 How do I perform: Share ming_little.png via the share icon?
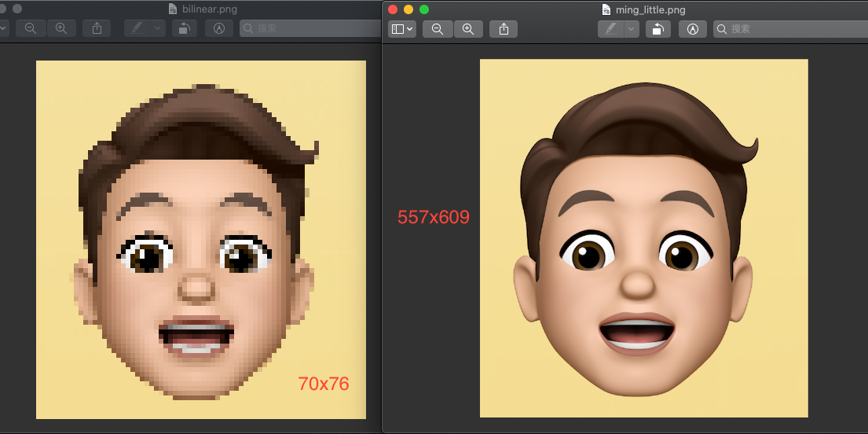[504, 29]
